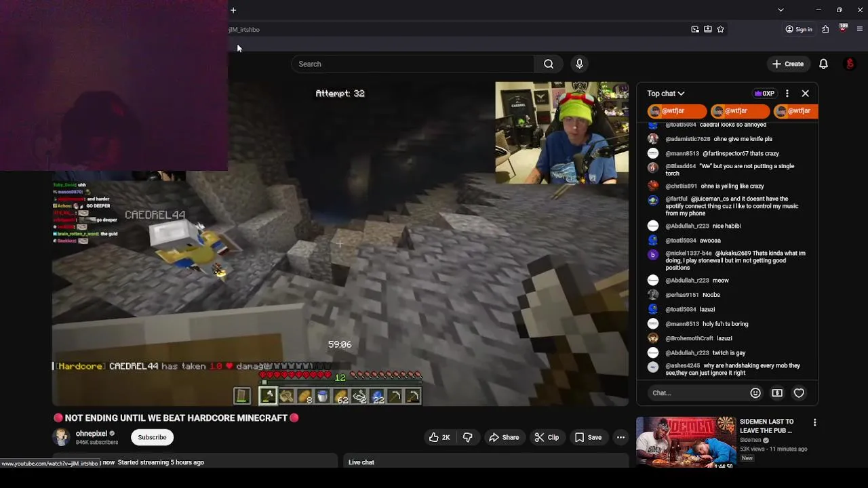Like the stream with 2K likes
868x488 pixels.
tap(439, 437)
